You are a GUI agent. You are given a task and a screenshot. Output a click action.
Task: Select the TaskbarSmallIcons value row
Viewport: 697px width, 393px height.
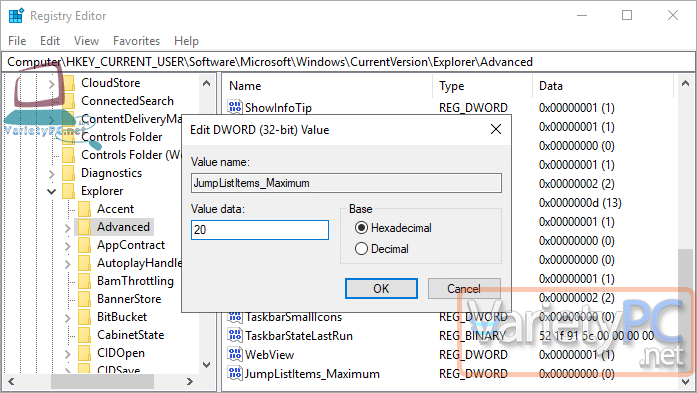tap(293, 317)
